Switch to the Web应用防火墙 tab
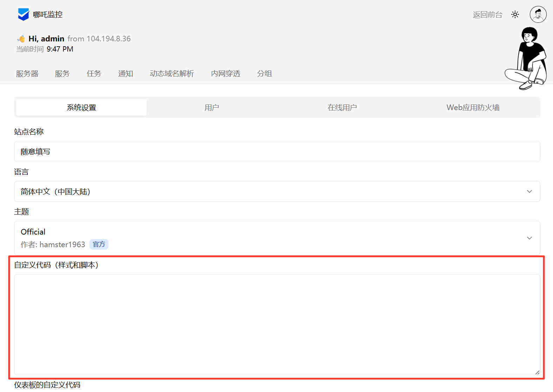553x392 pixels. point(473,107)
